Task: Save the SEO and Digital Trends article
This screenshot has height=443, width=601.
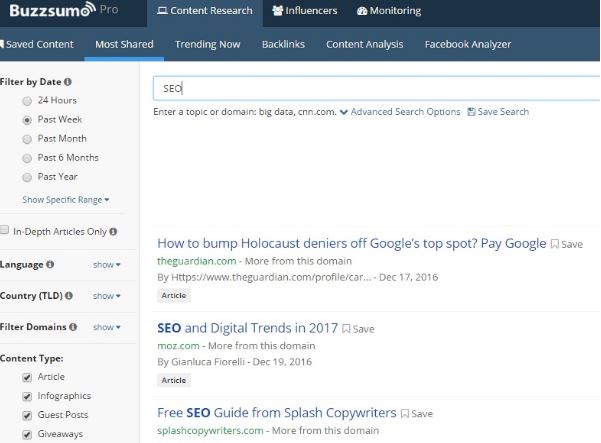Action: (x=357, y=328)
